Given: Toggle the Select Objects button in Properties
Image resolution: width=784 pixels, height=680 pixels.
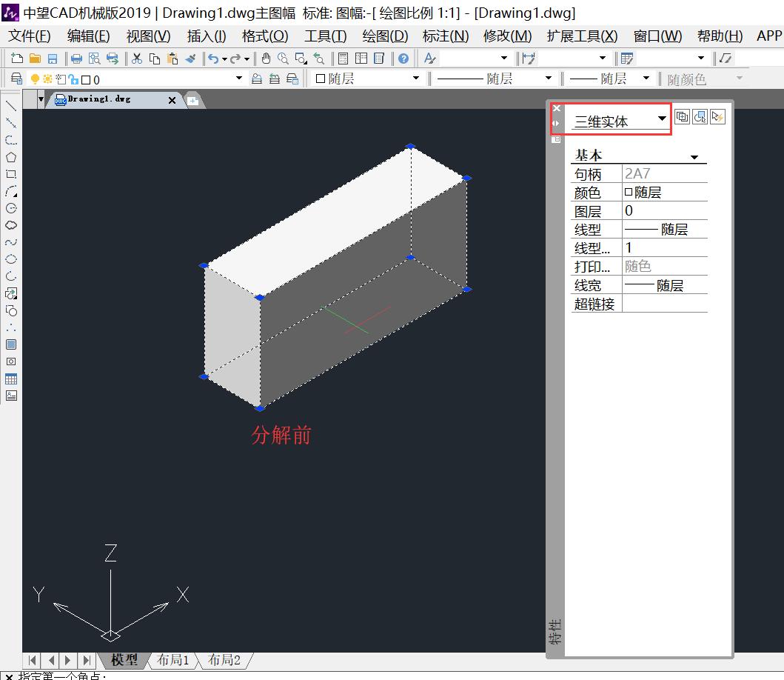Looking at the screenshot, I should (x=699, y=116).
